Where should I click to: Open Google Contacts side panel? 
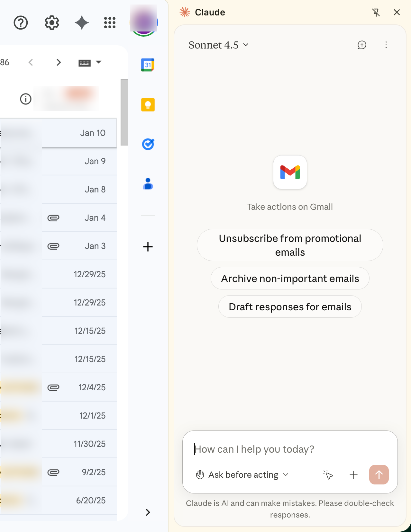[x=148, y=184]
